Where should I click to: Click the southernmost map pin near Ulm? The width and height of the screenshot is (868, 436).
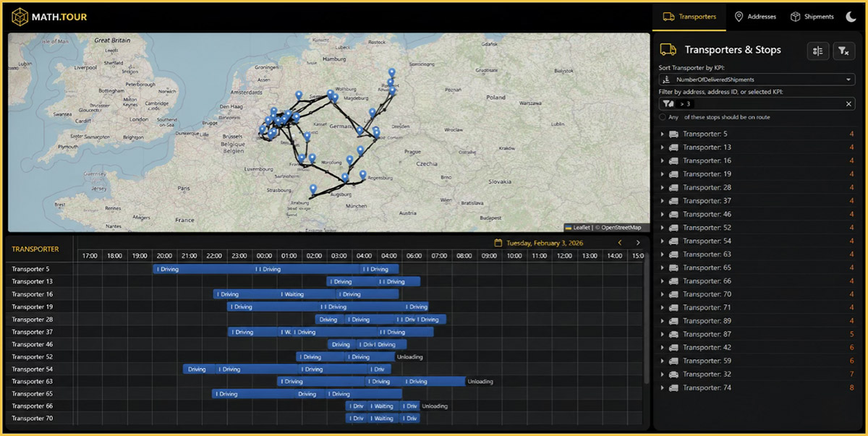(x=312, y=189)
